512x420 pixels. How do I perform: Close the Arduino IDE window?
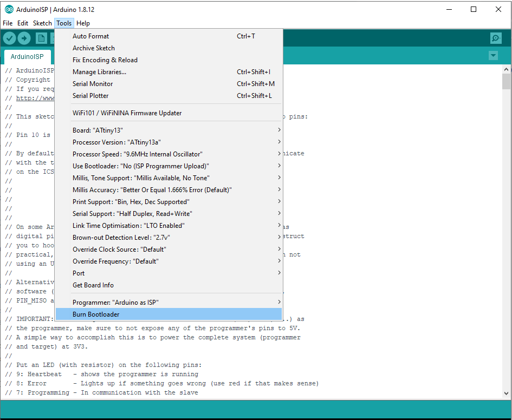[498, 9]
